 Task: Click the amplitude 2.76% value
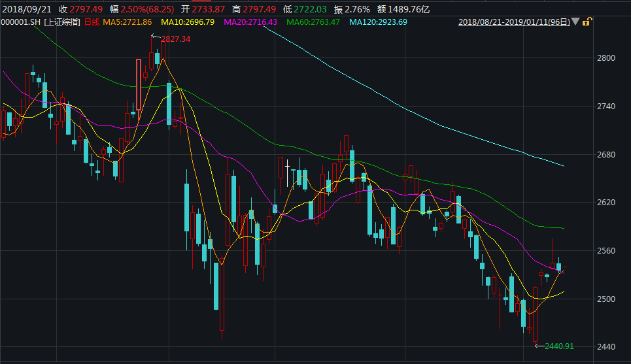[358, 9]
